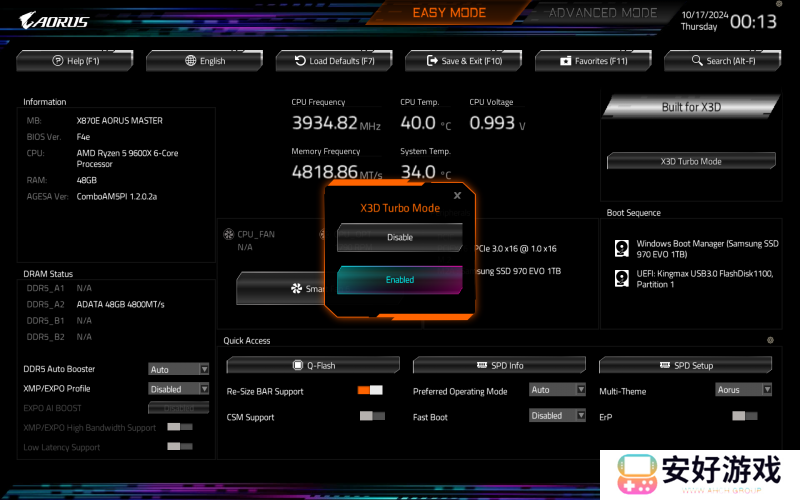Switch to the Advanced Mode tab
Image resolution: width=800 pixels, height=500 pixels.
(x=603, y=13)
